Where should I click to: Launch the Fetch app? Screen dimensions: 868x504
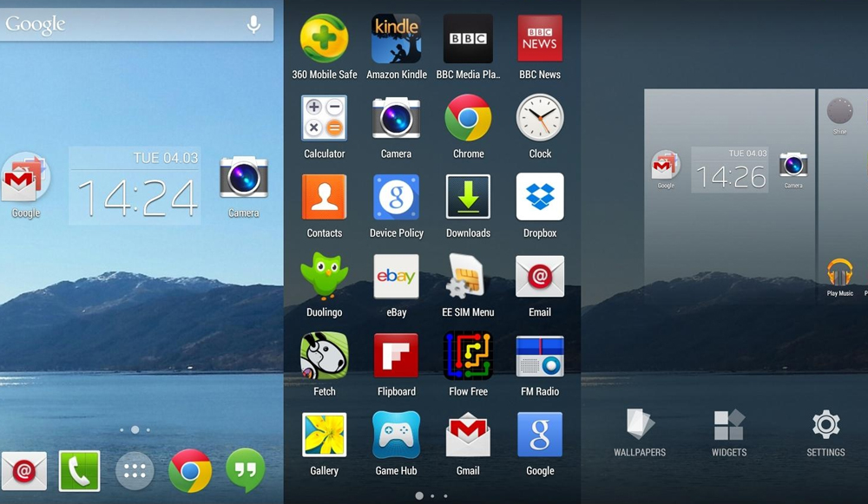click(325, 355)
